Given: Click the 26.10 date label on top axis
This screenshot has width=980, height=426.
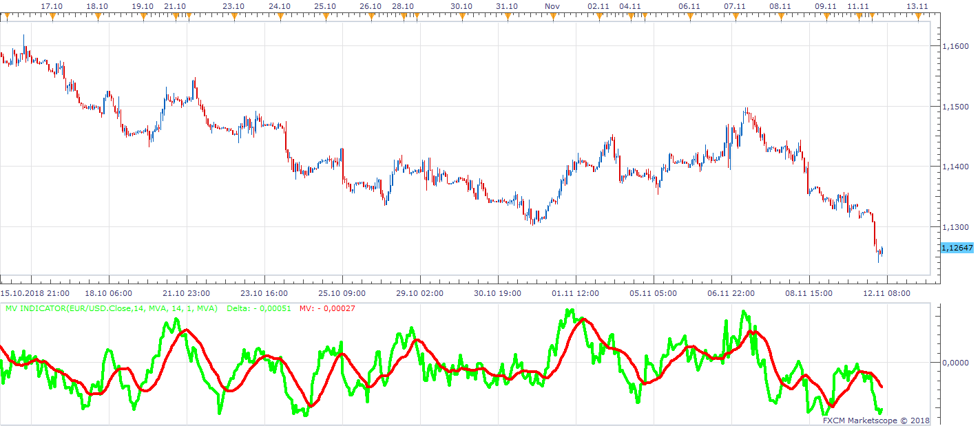Looking at the screenshot, I should [x=370, y=6].
